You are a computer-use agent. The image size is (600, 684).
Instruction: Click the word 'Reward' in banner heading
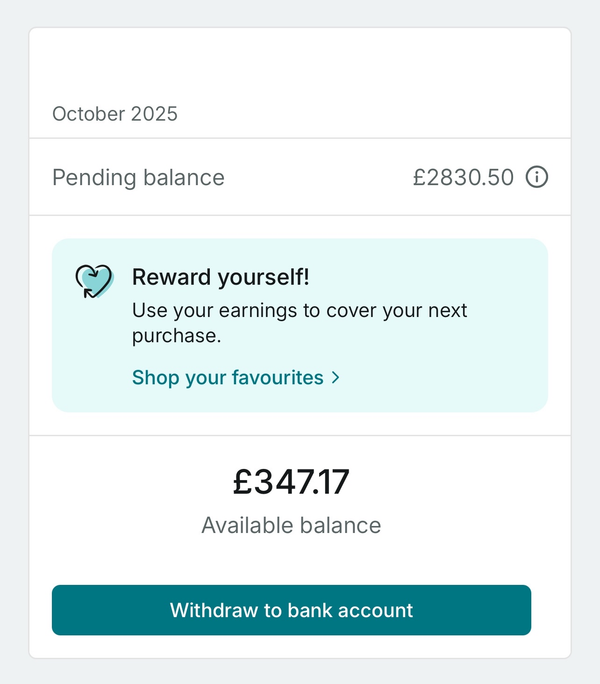click(x=169, y=277)
